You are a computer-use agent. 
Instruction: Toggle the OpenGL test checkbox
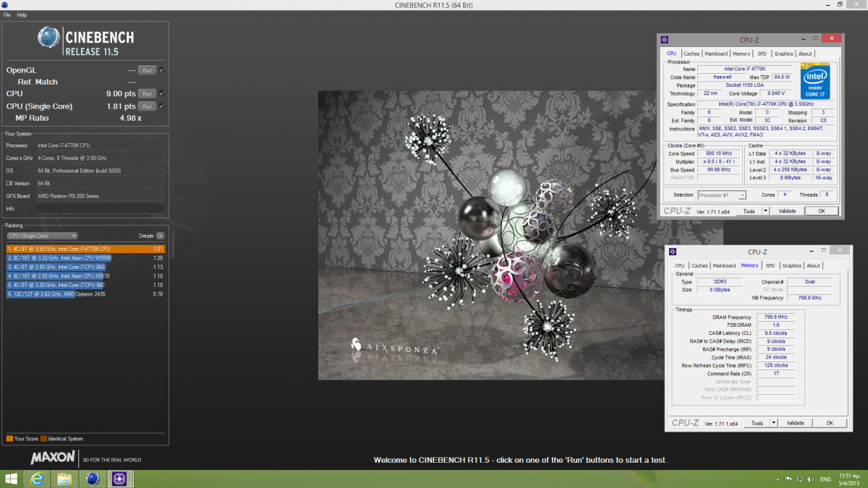[x=162, y=70]
